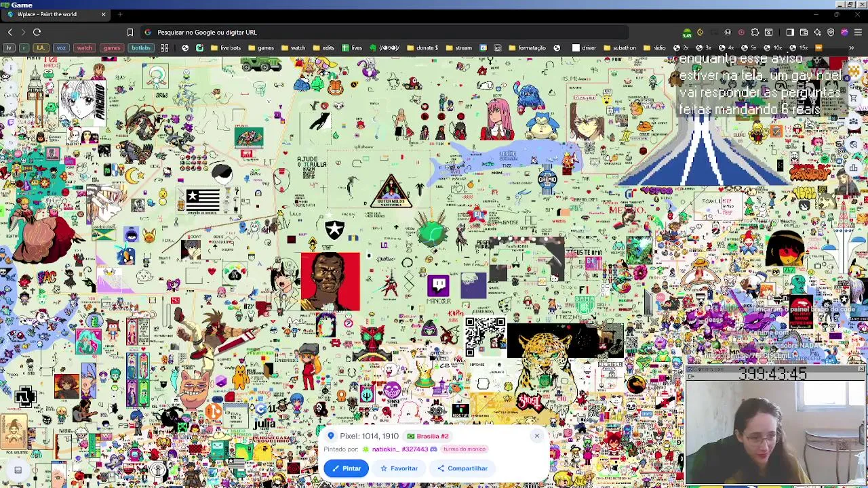Open the 'edits' bookmark folder
868x488 pixels.
(323, 48)
